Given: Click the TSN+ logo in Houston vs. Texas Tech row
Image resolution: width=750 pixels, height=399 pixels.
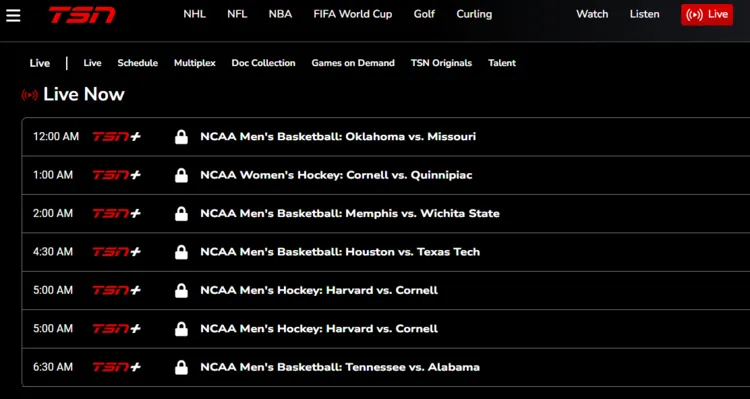Looking at the screenshot, I should [117, 252].
